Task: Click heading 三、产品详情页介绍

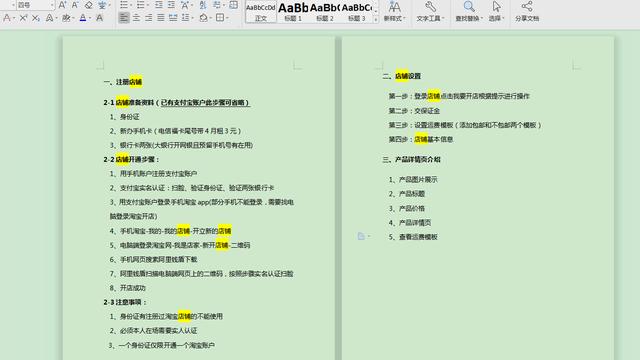Action: click(x=411, y=159)
